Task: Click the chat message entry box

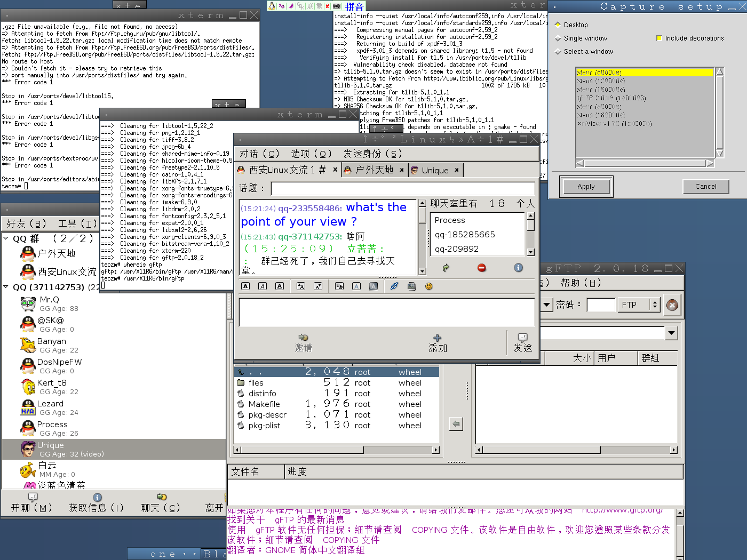Action: pyautogui.click(x=387, y=312)
